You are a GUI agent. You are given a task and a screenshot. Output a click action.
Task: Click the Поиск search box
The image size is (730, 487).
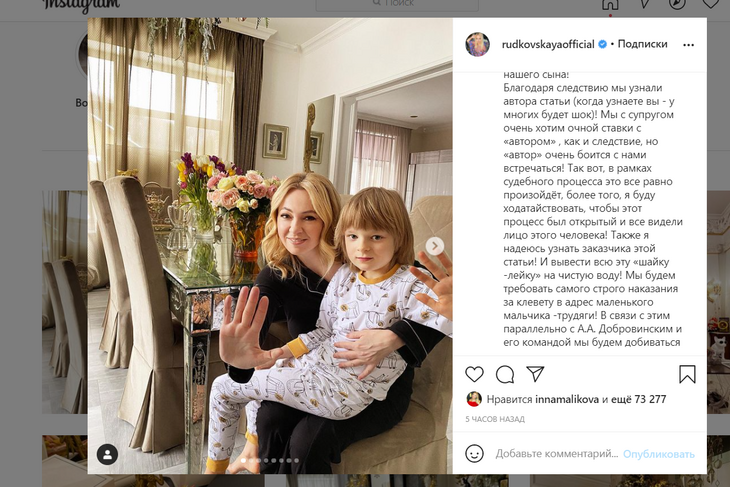click(x=397, y=4)
